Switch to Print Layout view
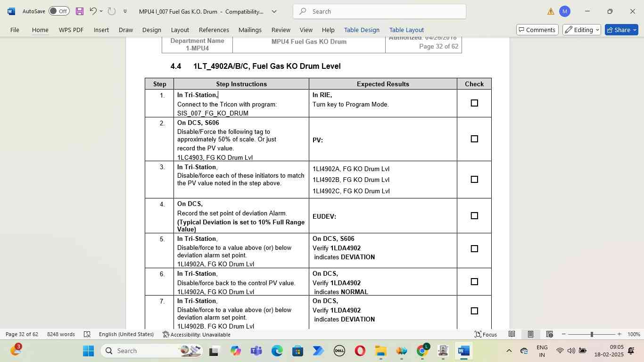The height and width of the screenshot is (362, 644). pos(530,334)
